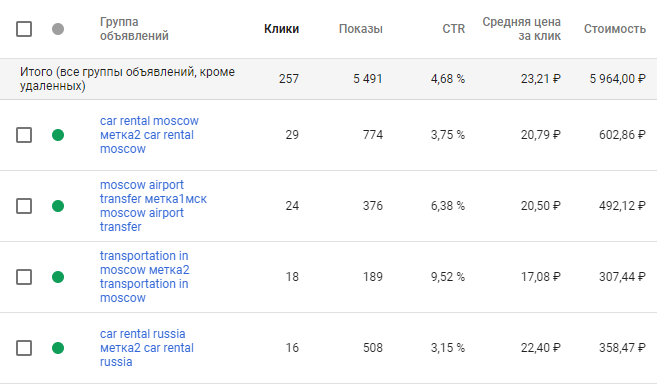This screenshot has width=657, height=384.
Task: Check the moscow airport transfer row checkbox
Action: (x=24, y=206)
